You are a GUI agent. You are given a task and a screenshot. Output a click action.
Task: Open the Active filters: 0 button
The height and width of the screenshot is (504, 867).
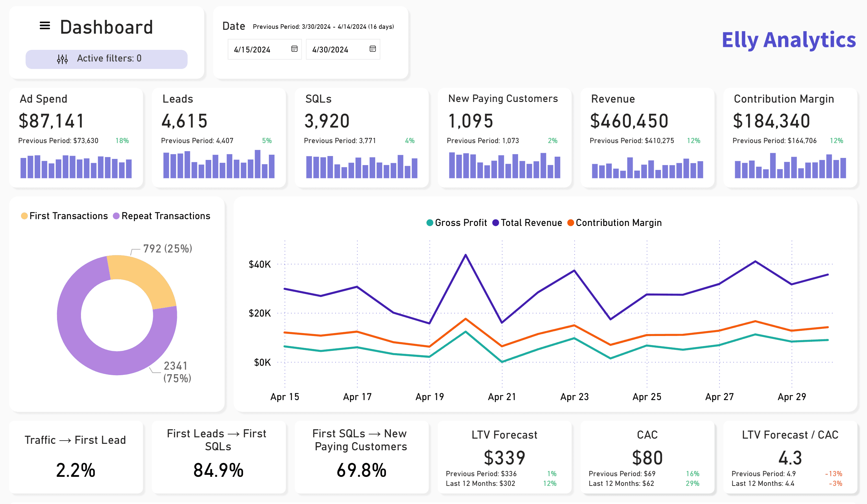pos(106,59)
